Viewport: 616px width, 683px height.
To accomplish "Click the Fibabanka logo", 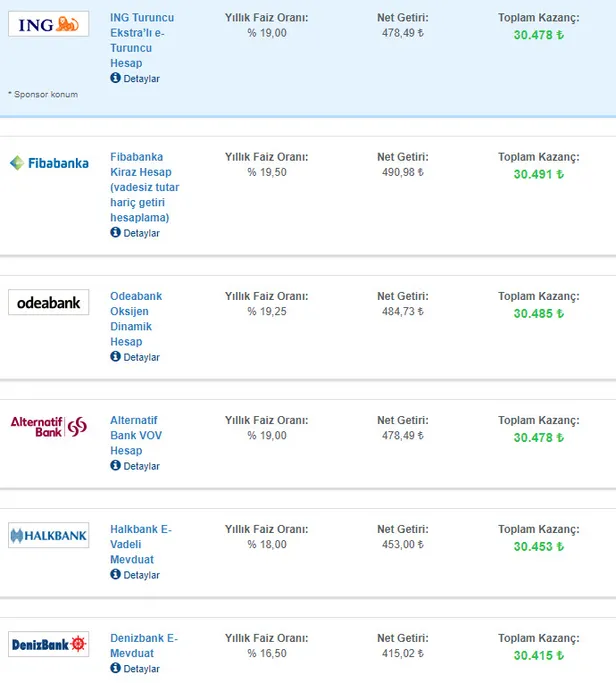I will [48, 163].
